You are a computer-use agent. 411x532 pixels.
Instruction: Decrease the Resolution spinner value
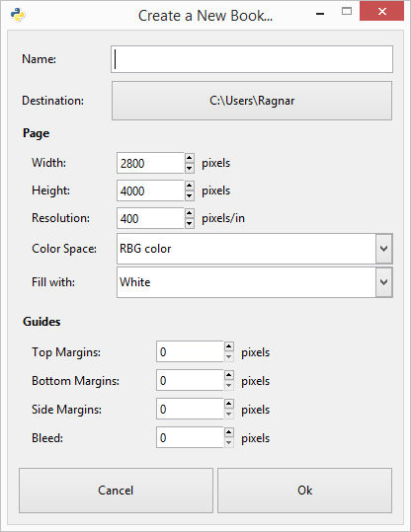(x=190, y=224)
